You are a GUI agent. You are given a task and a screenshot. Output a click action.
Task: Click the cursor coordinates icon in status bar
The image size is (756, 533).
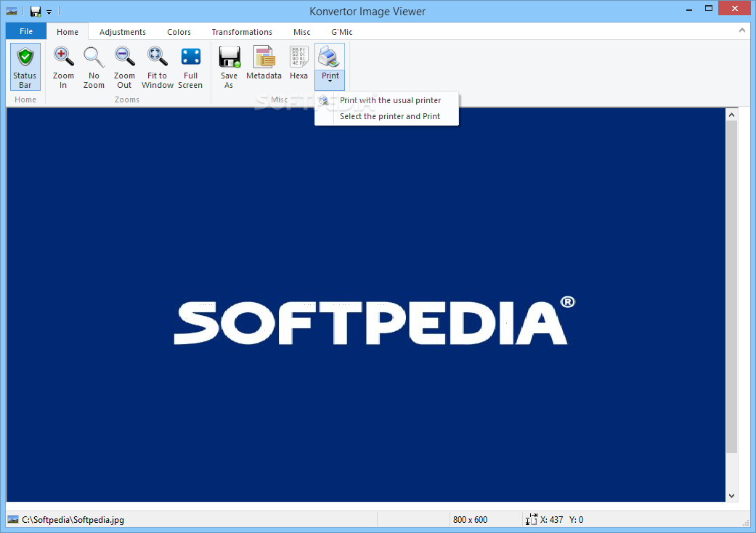[532, 519]
